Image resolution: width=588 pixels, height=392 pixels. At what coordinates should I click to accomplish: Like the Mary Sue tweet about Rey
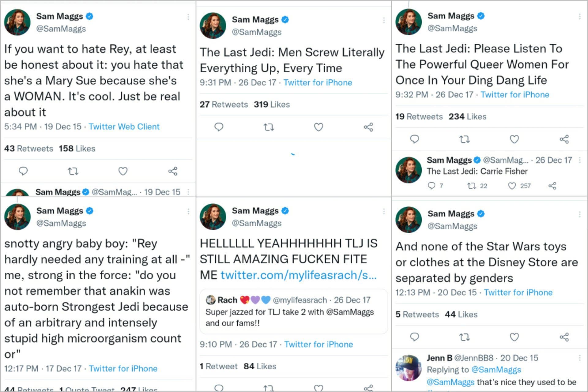(x=123, y=171)
